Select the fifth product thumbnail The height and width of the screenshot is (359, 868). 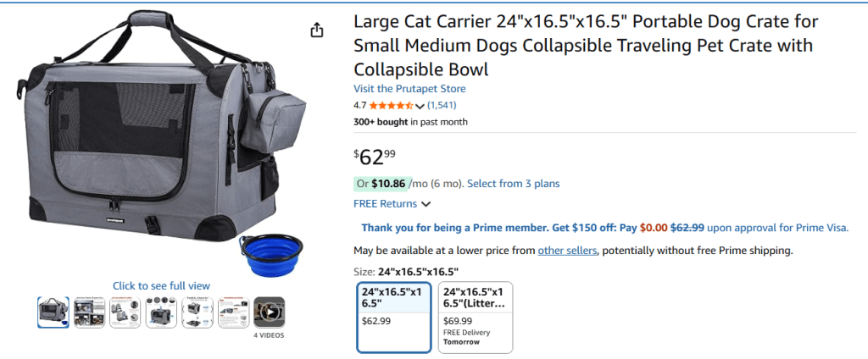(198, 312)
